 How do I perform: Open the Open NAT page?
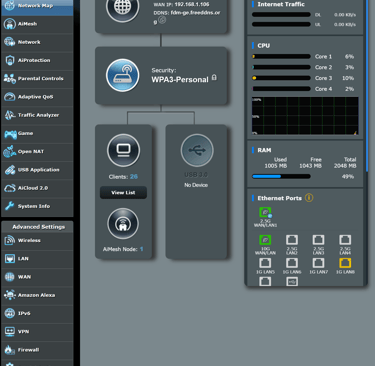(37, 152)
